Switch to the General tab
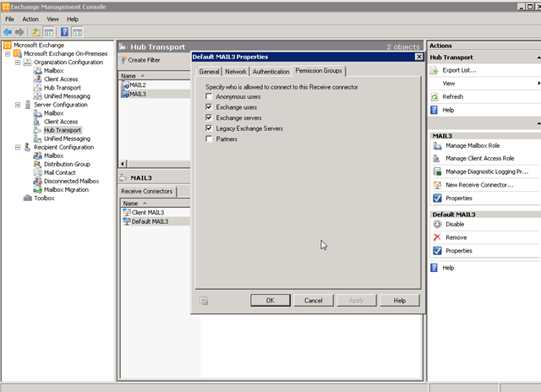The height and width of the screenshot is (392, 541). [209, 72]
